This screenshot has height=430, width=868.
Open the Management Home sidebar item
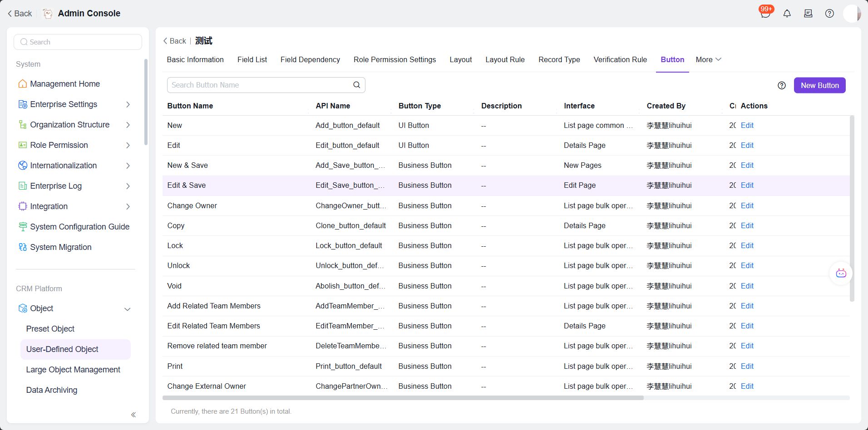pyautogui.click(x=64, y=84)
